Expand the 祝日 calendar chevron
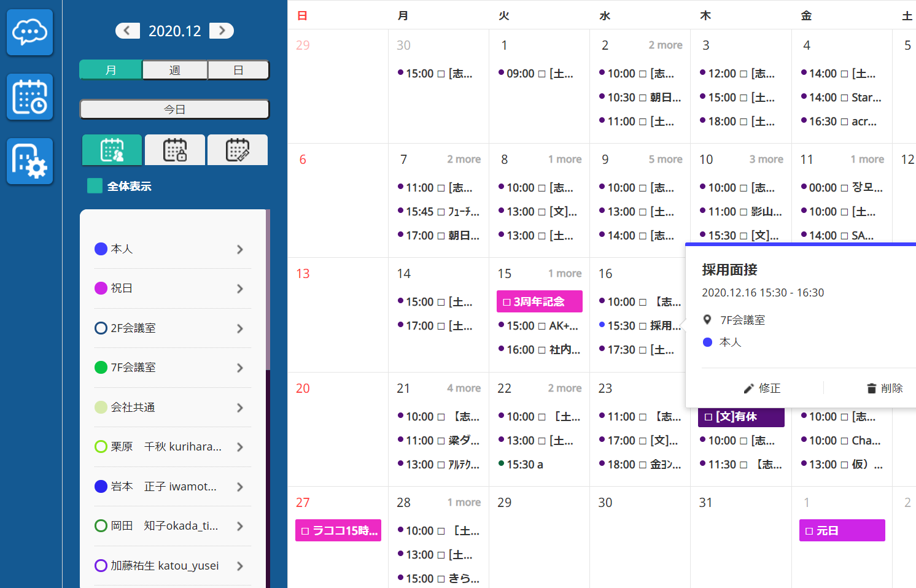916x588 pixels. [240, 288]
